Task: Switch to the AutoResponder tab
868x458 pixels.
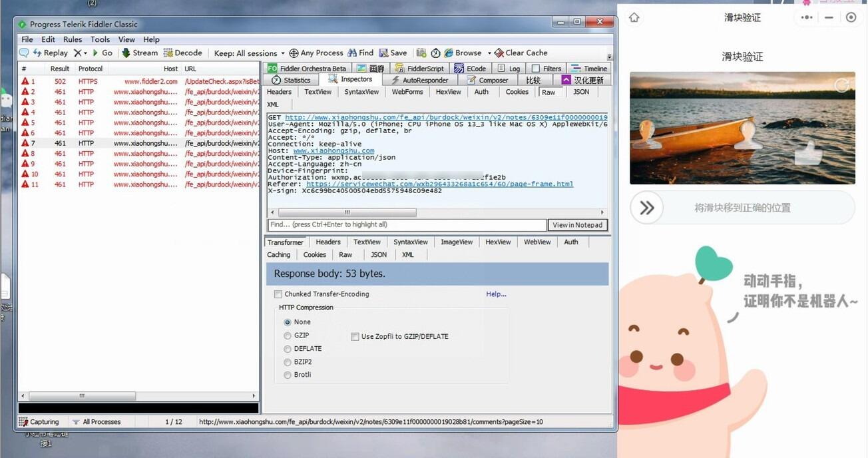Action: [419, 80]
